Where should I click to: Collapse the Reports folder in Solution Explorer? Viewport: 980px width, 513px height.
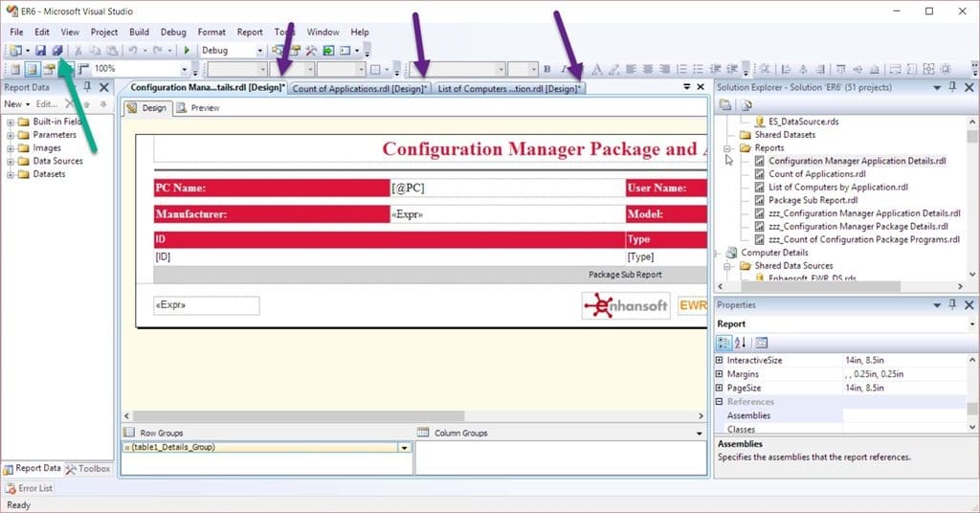pyautogui.click(x=727, y=148)
